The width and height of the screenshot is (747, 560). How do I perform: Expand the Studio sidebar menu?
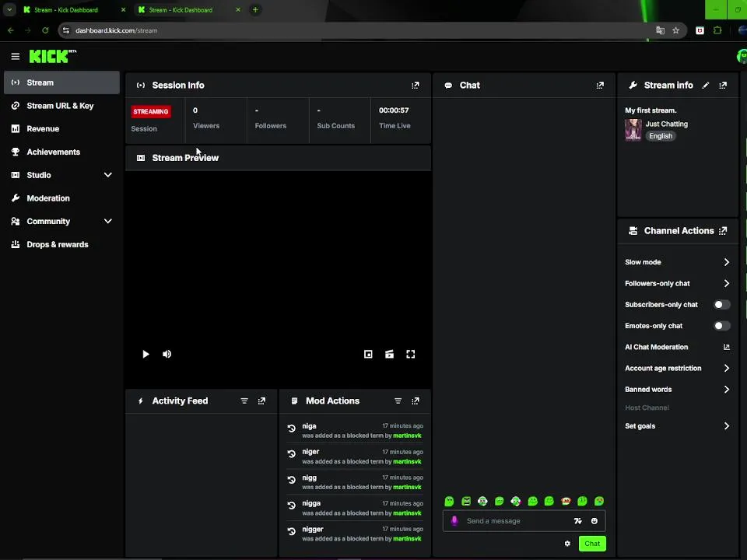click(108, 175)
